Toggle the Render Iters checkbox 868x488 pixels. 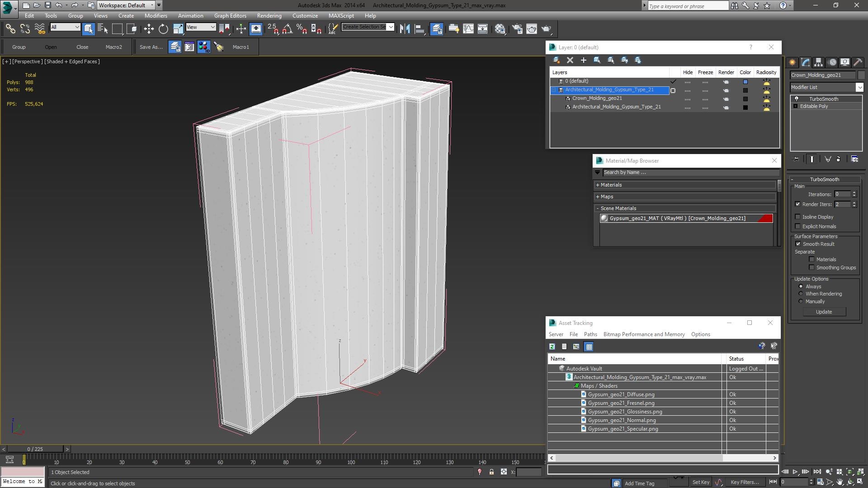(798, 204)
